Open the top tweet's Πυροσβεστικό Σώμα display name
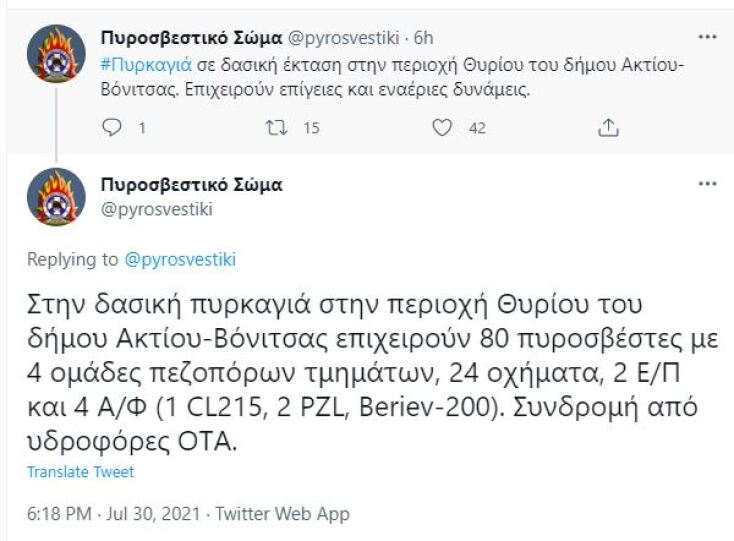Image resolution: width=734 pixels, height=541 pixels. click(191, 38)
